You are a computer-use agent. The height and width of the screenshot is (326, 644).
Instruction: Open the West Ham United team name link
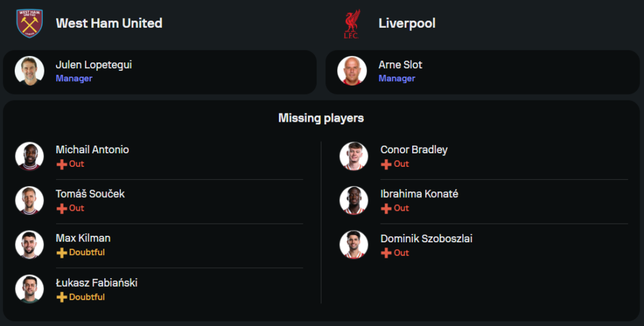pyautogui.click(x=109, y=23)
